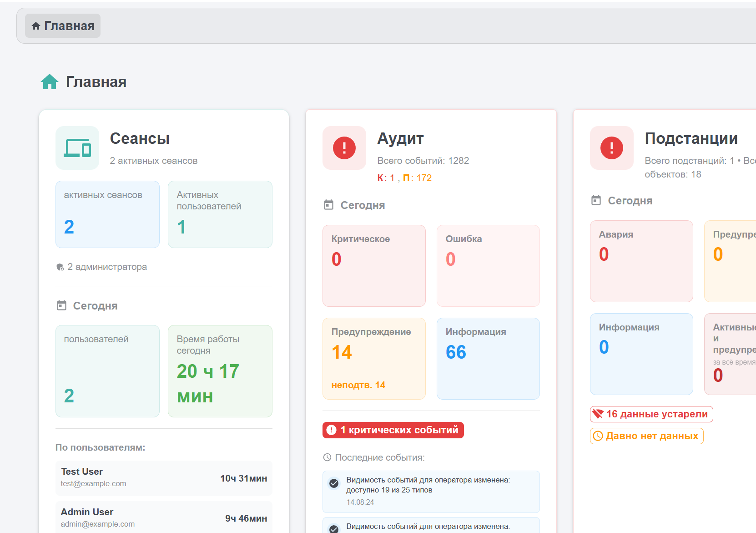Select the 'Test User' row in the user list

click(164, 478)
